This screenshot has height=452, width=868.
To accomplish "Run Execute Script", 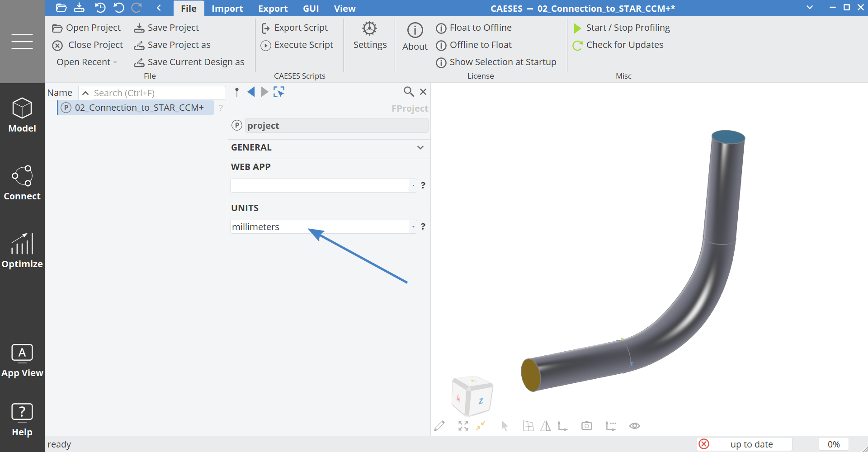I will 297,45.
